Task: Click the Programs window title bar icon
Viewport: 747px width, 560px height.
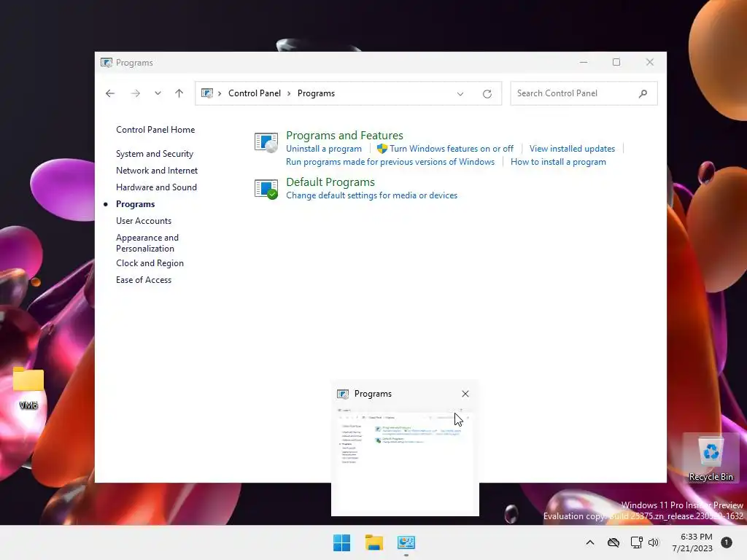Action: (x=107, y=63)
